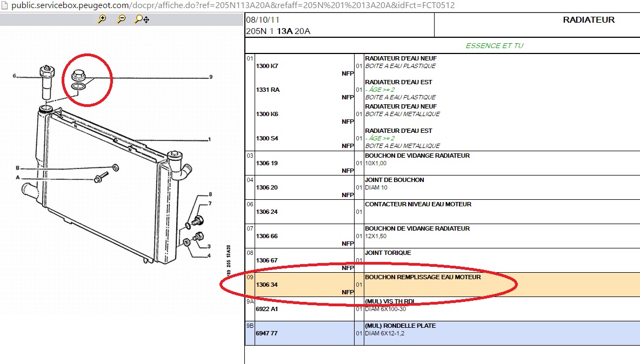The image size is (640, 364).
Task: Pick callout letter A in the diagram
Action: [18, 177]
